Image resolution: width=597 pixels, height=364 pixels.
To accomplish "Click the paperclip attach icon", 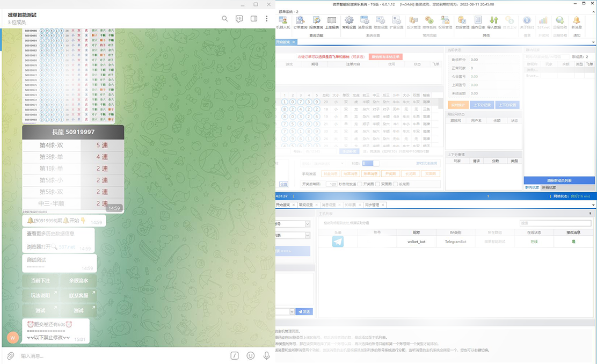I will tap(11, 355).
